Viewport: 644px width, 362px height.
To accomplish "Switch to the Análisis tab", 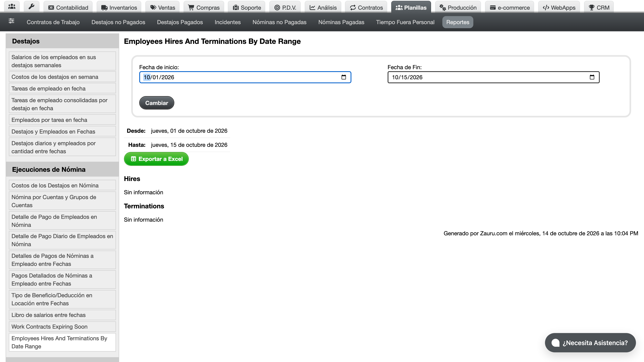I will click(x=323, y=7).
